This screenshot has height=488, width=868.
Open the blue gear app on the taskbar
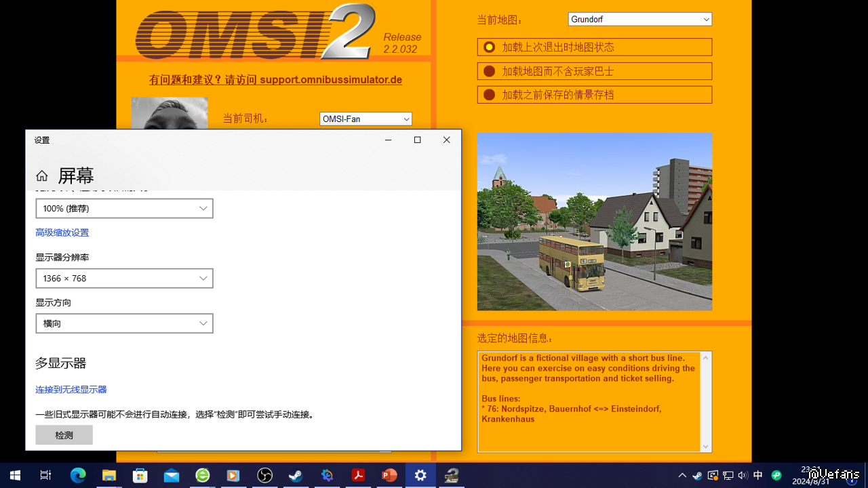(327, 475)
